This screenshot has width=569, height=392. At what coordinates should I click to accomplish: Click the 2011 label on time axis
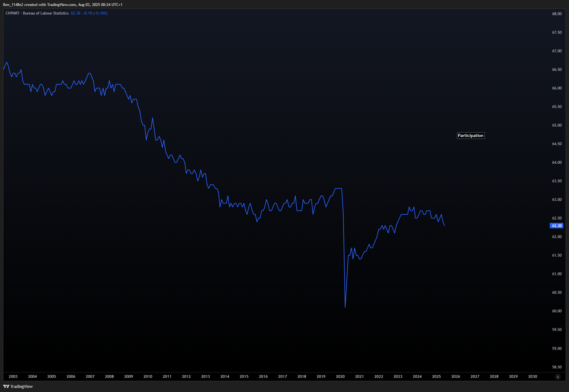click(167, 376)
